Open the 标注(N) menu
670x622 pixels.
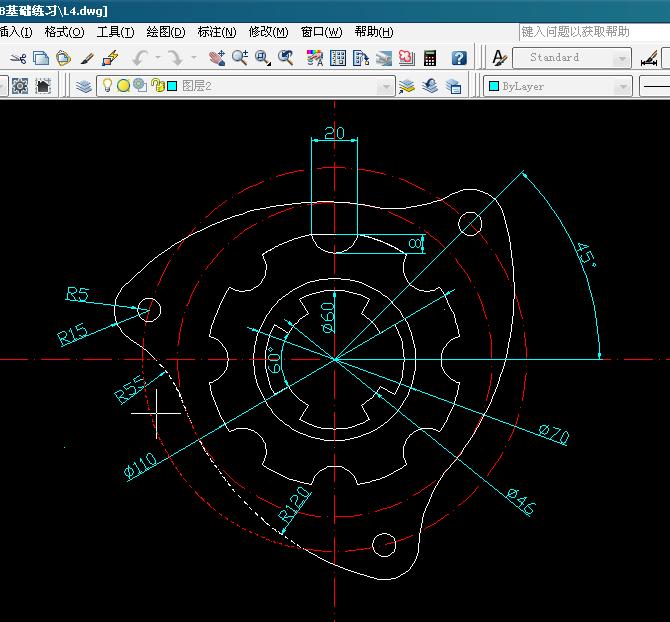(217, 32)
